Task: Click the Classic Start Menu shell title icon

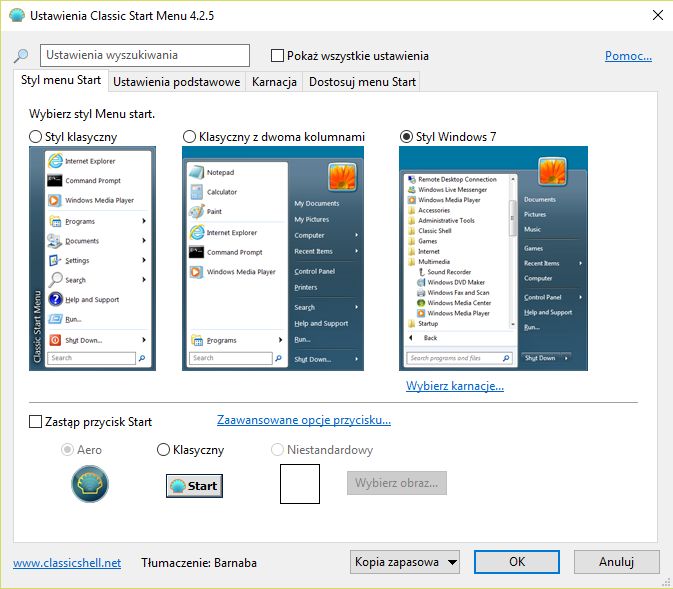Action: (17, 15)
